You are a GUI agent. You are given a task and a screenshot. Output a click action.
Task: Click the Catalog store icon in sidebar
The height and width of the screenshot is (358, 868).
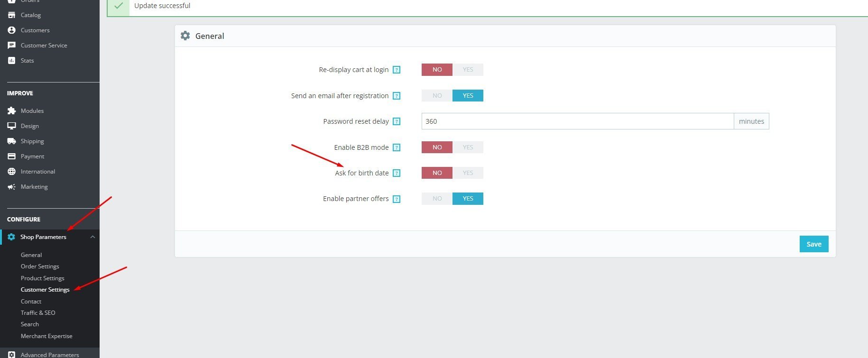[x=11, y=15]
